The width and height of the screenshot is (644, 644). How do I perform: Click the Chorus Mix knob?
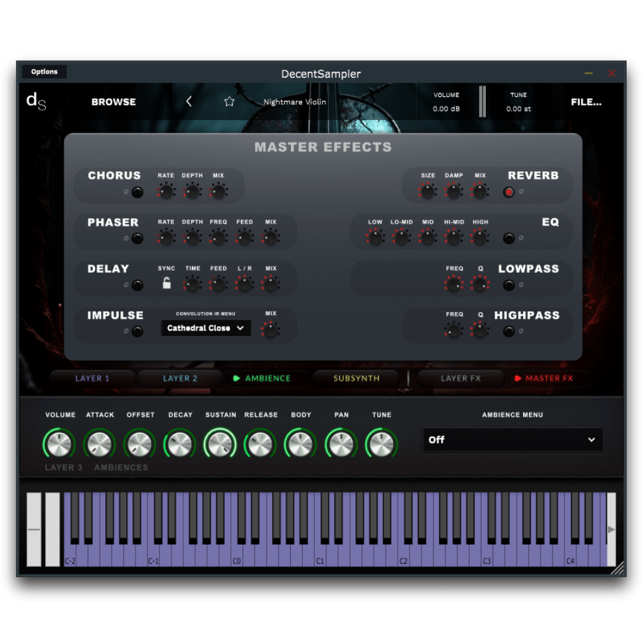click(x=218, y=191)
